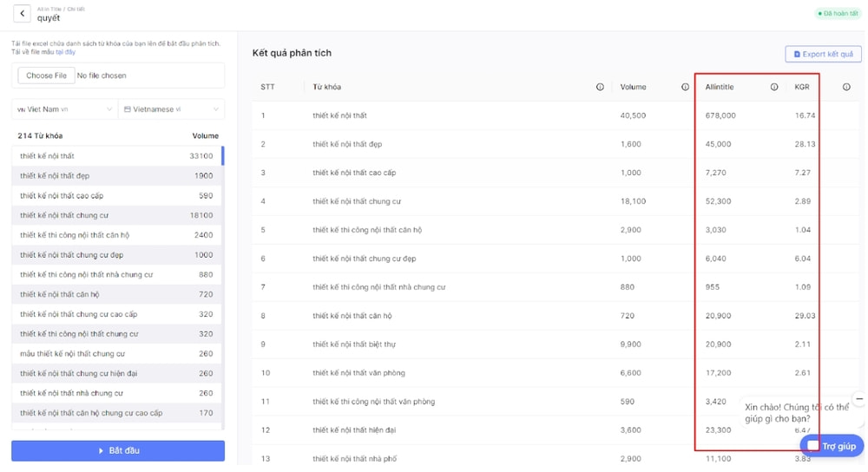Click Allintitle value 678,000
868x472 pixels.
(720, 115)
